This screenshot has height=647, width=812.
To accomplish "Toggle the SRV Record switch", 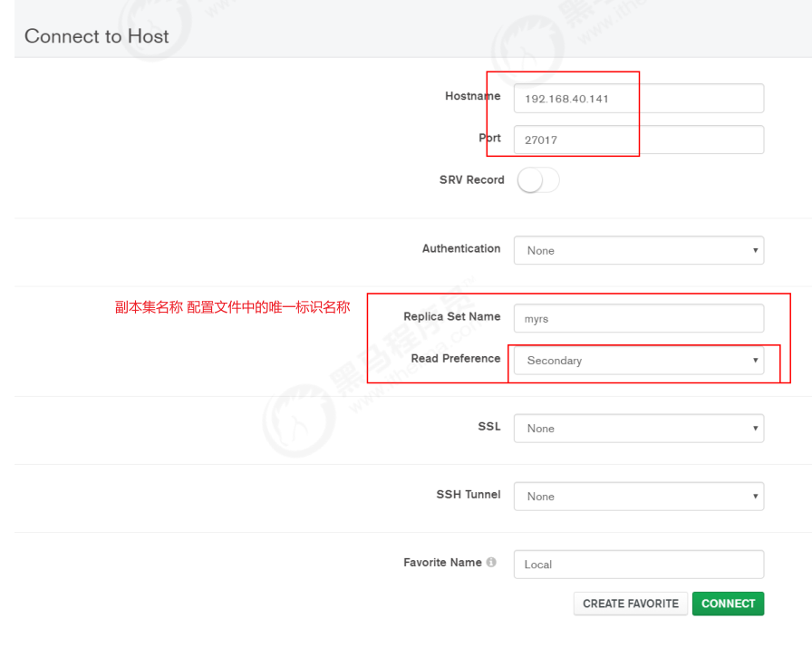I will click(537, 180).
